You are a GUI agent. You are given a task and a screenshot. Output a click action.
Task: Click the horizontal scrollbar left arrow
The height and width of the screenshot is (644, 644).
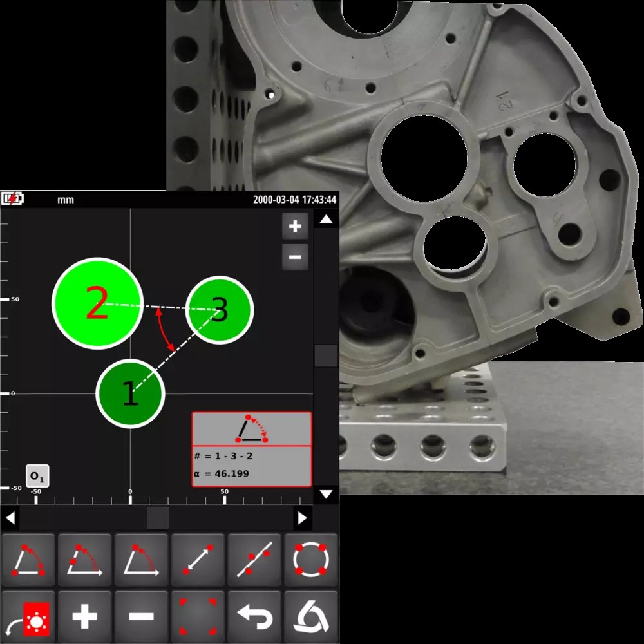tap(10, 518)
